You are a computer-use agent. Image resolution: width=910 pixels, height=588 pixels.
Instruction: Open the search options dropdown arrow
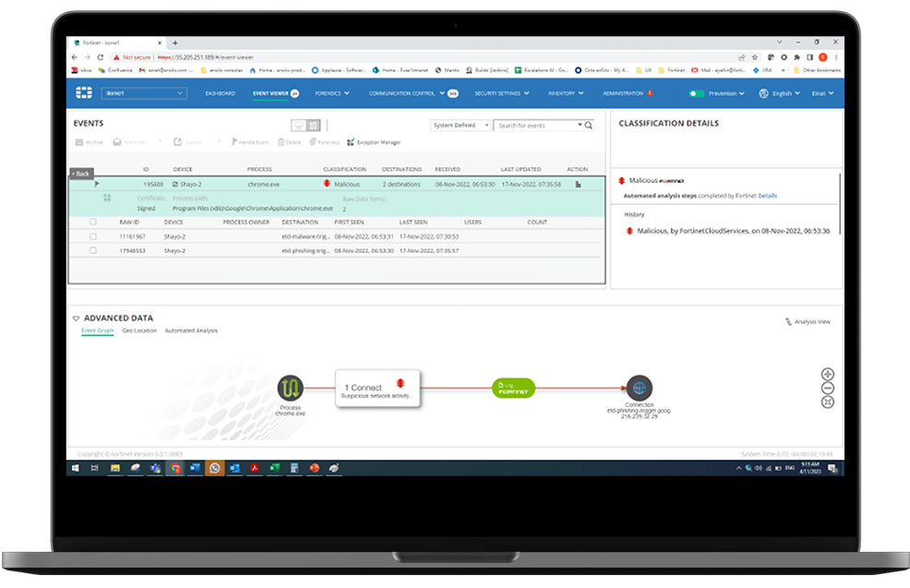[580, 126]
